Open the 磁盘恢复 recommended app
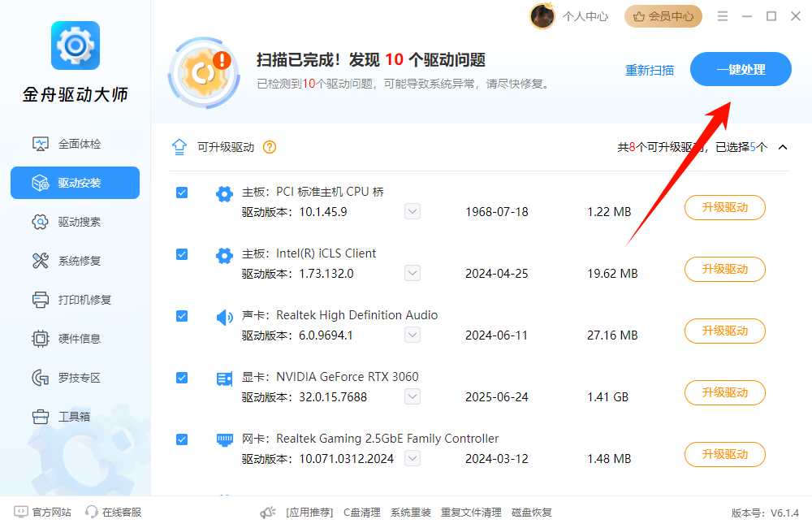Screen dimensions: 812x528 click(531, 513)
